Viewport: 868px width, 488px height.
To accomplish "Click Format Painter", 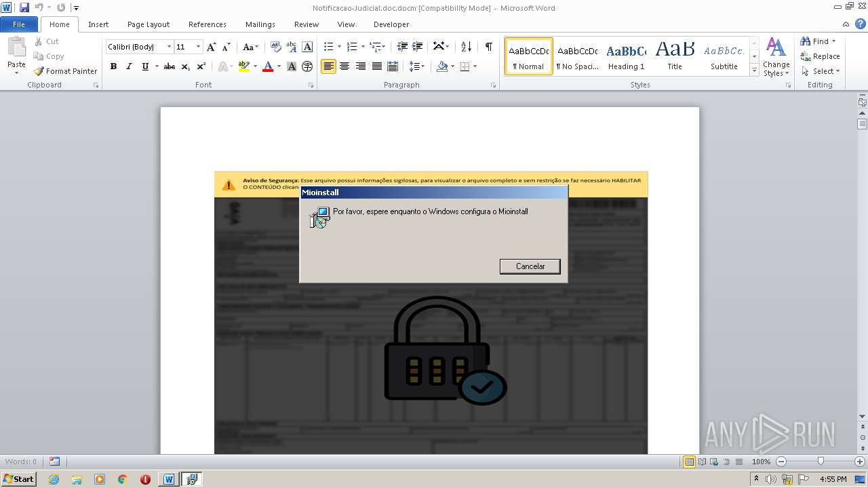I will 66,71.
